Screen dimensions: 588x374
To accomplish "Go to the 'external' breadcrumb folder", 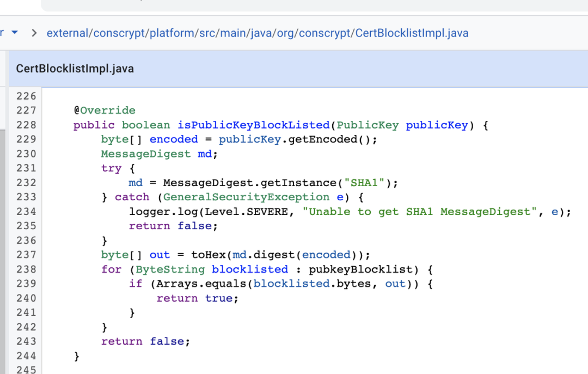I will coord(67,33).
